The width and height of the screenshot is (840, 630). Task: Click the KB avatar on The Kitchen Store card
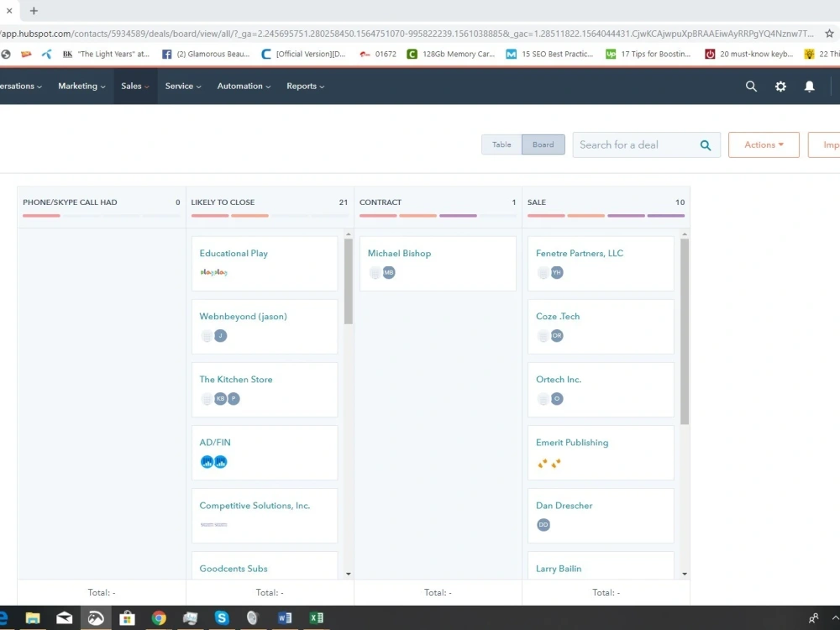click(x=220, y=399)
